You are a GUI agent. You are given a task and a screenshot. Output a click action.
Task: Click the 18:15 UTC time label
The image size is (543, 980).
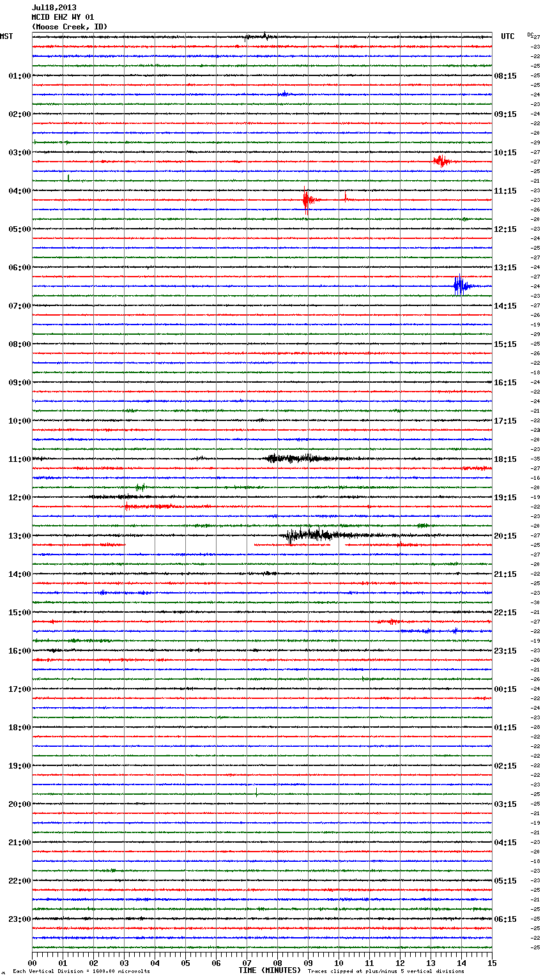coord(505,459)
